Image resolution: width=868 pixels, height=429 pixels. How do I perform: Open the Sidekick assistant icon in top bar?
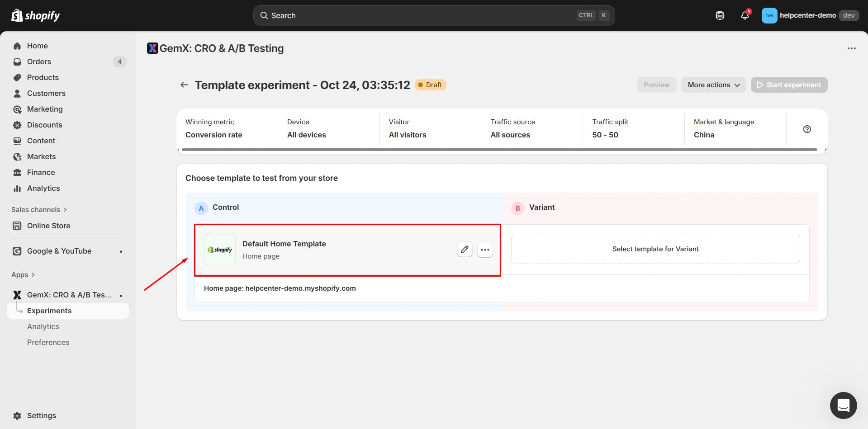click(x=720, y=15)
